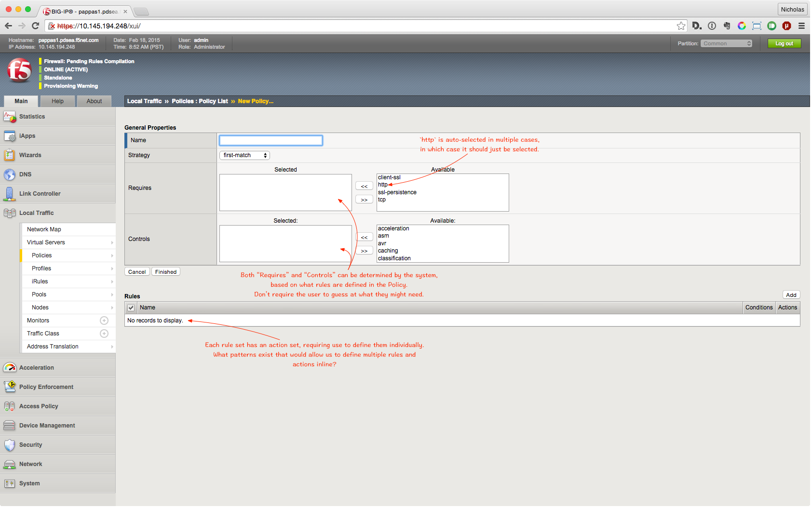This screenshot has width=812, height=508.
Task: Open the System icon
Action: (x=10, y=483)
